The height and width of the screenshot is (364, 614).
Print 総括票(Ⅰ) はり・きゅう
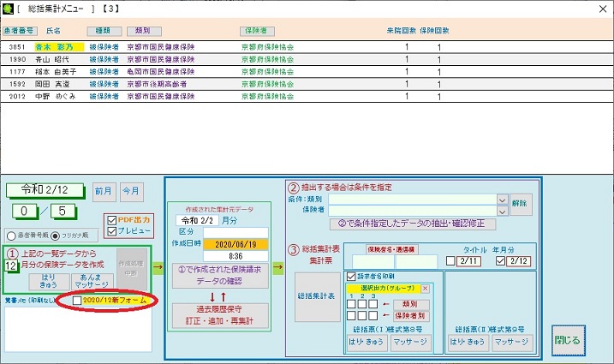(x=367, y=343)
